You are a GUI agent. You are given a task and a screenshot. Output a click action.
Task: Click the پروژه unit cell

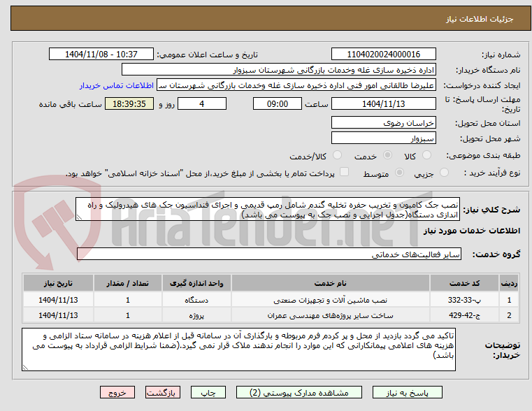[196, 315]
